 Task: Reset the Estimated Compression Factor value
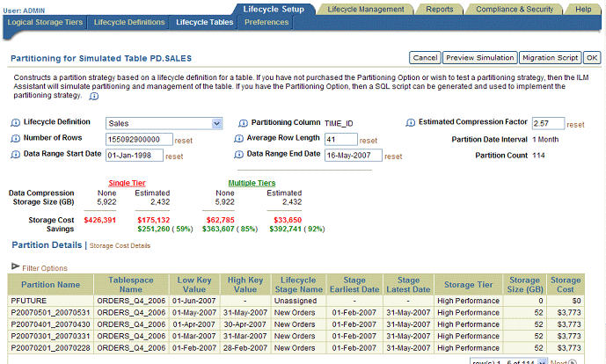point(575,125)
